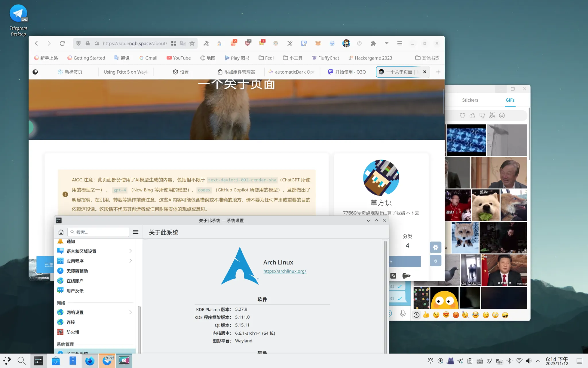Toggle Bluetooth from the system tray

509,361
